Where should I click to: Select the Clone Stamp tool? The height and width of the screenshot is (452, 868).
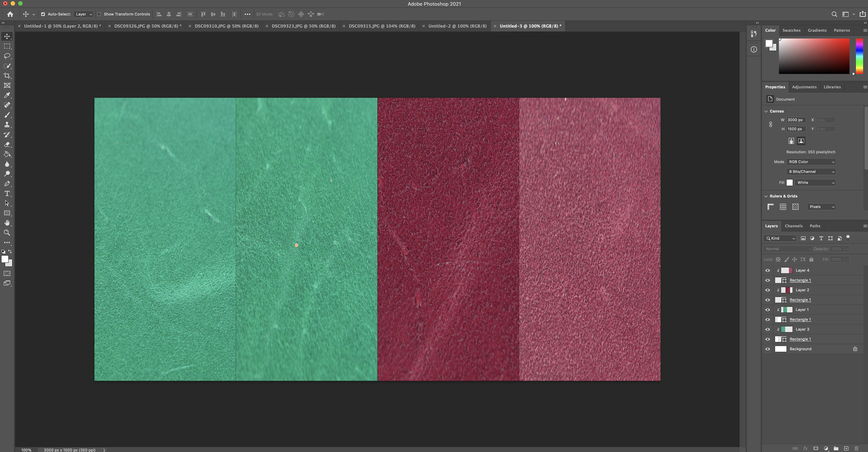point(7,125)
